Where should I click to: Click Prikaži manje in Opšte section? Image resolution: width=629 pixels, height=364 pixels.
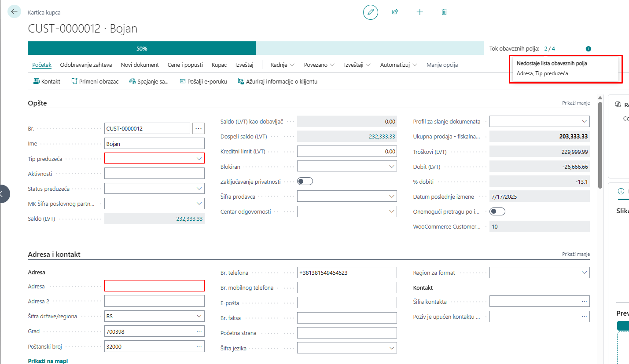575,103
